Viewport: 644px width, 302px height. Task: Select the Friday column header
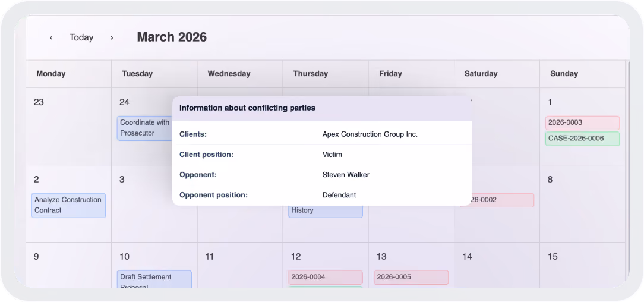[x=390, y=74]
